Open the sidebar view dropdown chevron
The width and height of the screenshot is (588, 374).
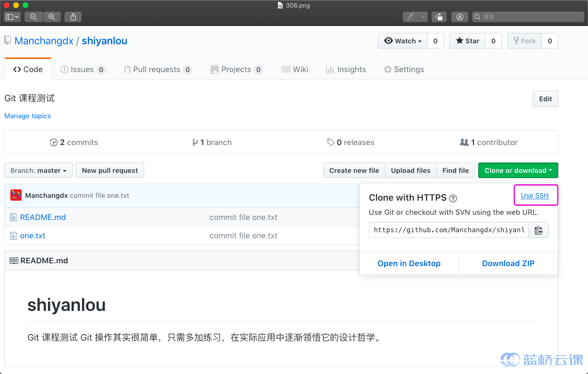click(17, 17)
